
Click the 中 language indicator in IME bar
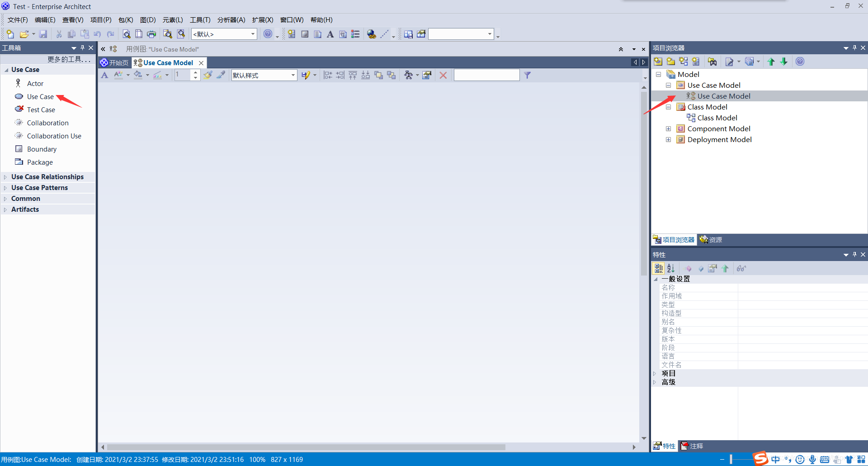[776, 459]
